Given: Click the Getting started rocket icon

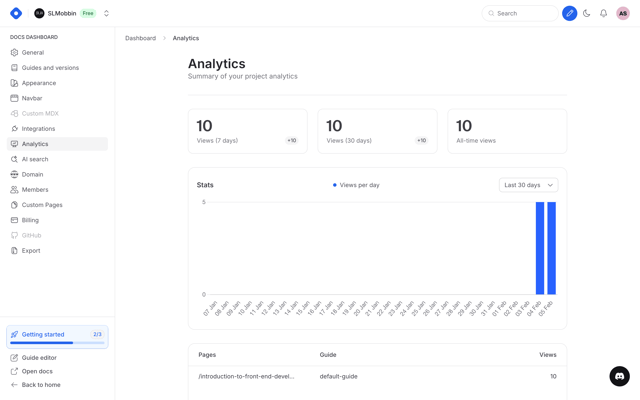Looking at the screenshot, I should tap(14, 334).
